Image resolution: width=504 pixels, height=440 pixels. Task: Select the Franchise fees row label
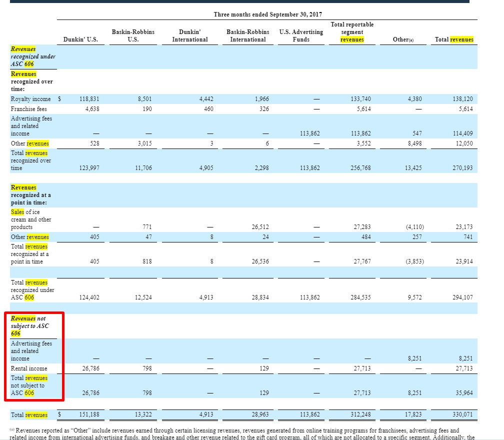28,109
